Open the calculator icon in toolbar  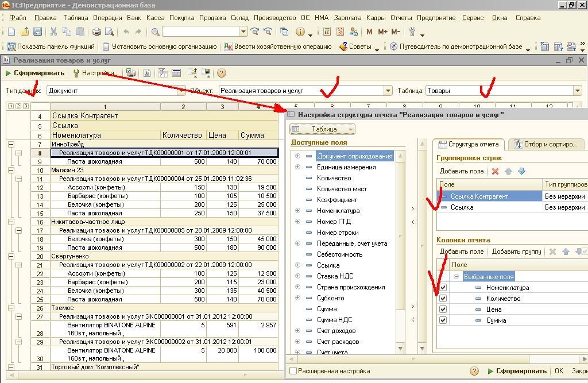click(326, 32)
